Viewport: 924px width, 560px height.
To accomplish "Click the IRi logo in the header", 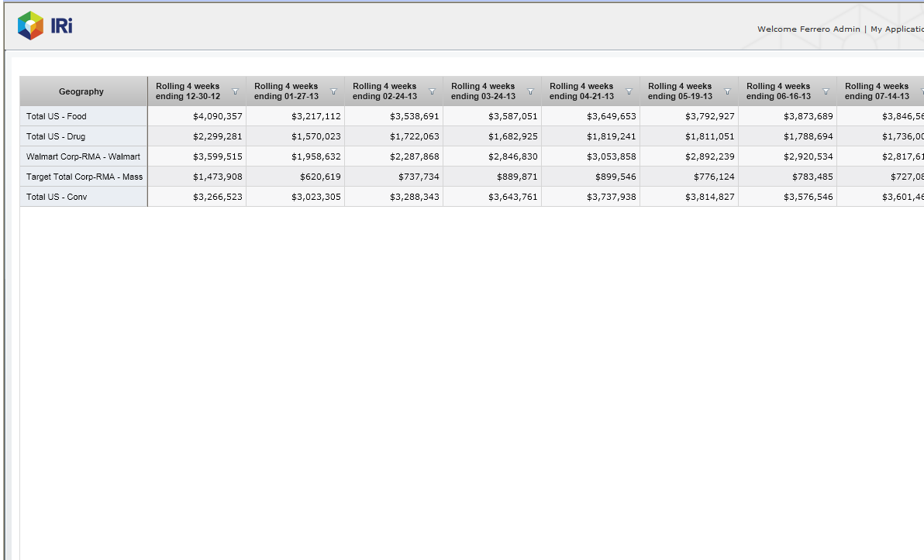I will pos(45,26).
